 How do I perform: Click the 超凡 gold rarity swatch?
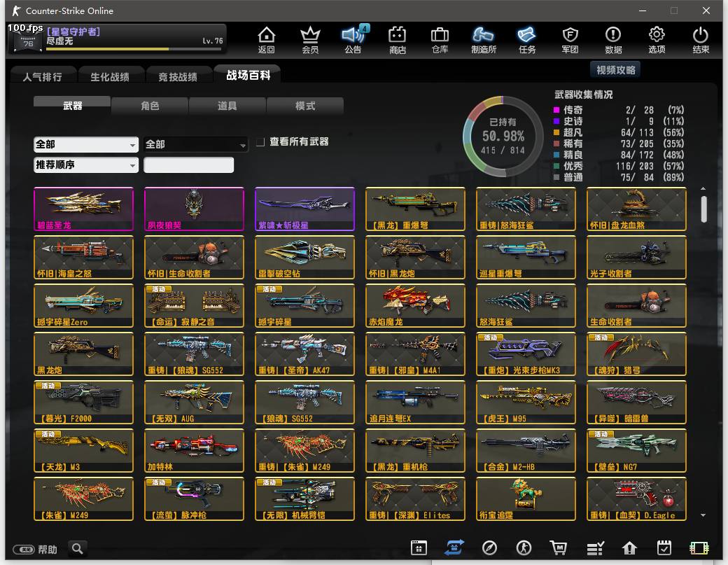click(x=556, y=132)
